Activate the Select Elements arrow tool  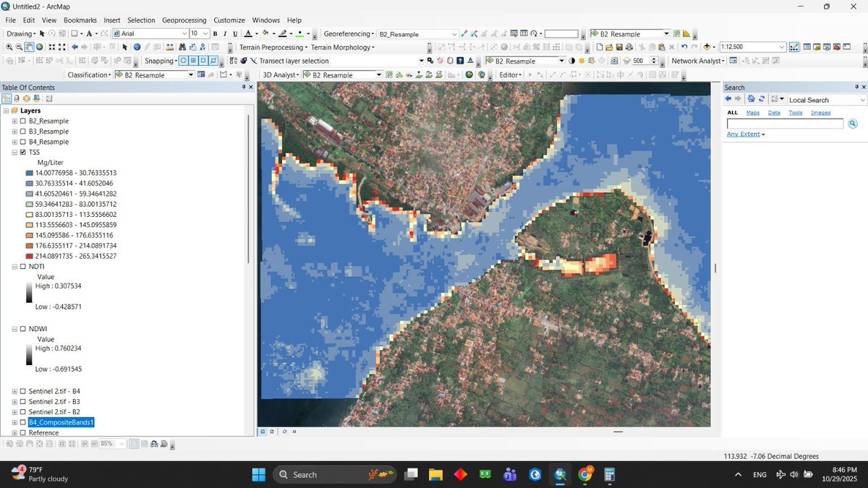[x=124, y=47]
